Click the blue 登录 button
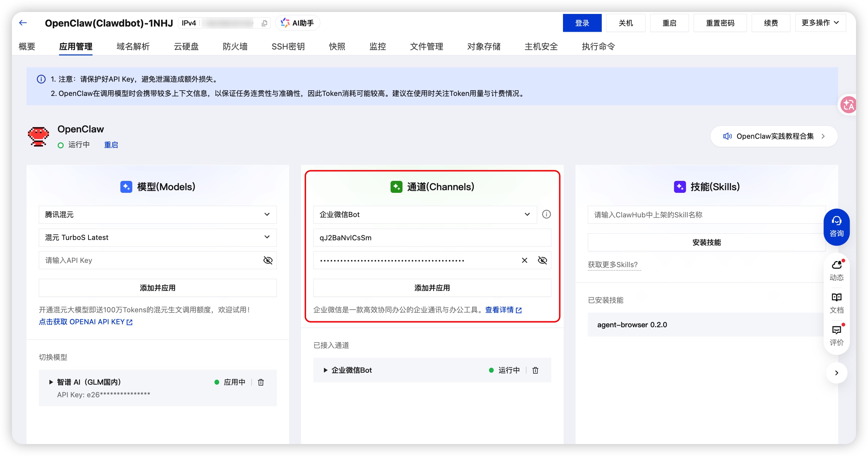This screenshot has width=868, height=456. (x=582, y=23)
